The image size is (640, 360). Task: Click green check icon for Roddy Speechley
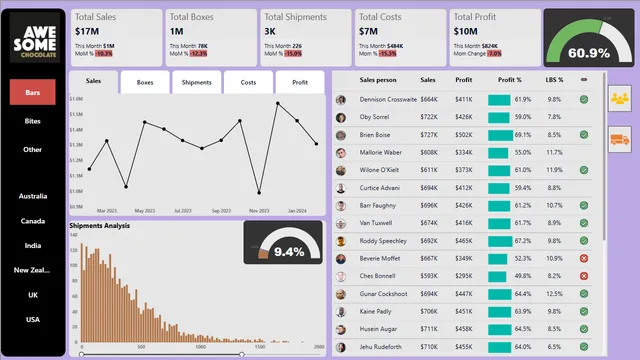584,241
